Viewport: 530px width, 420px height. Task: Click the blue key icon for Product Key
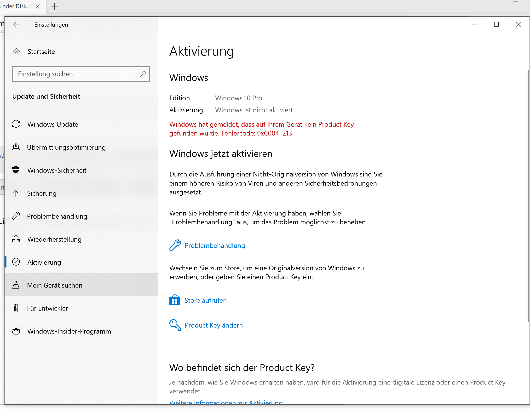click(175, 325)
